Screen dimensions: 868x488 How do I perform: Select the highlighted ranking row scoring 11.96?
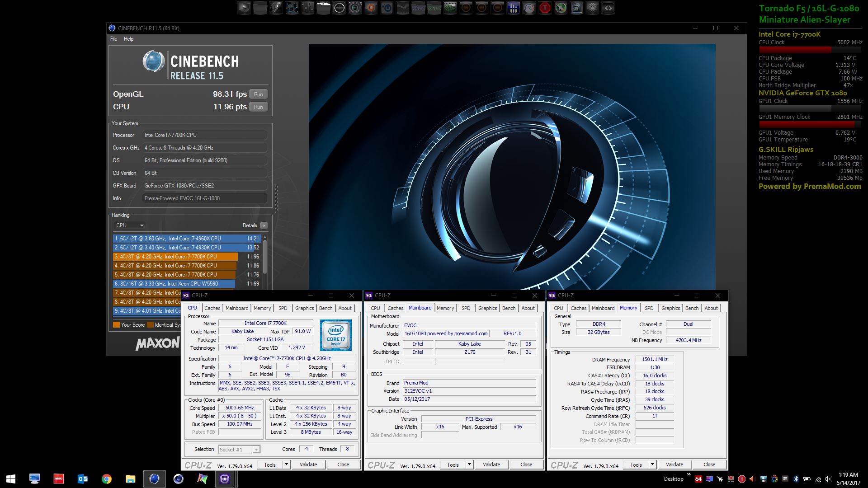pos(187,257)
